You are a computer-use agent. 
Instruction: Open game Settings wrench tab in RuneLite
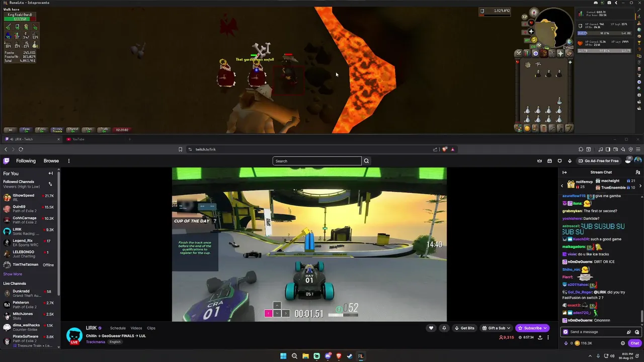coord(552,128)
